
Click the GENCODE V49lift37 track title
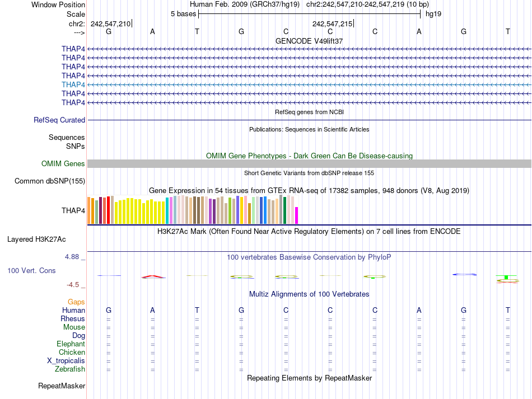(309, 41)
